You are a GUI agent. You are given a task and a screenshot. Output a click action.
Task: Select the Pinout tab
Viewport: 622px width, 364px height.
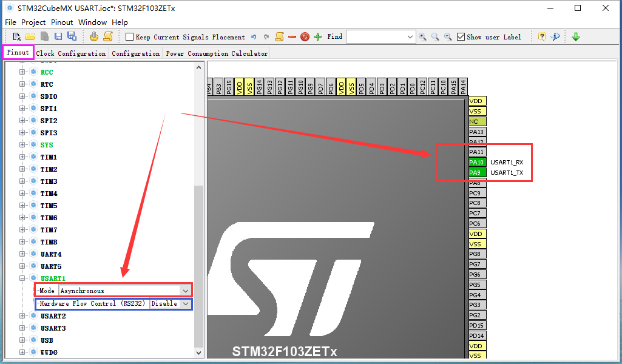pos(18,52)
